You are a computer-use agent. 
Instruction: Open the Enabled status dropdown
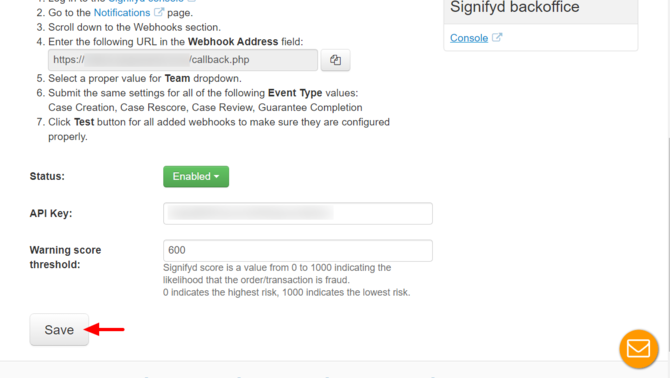196,176
